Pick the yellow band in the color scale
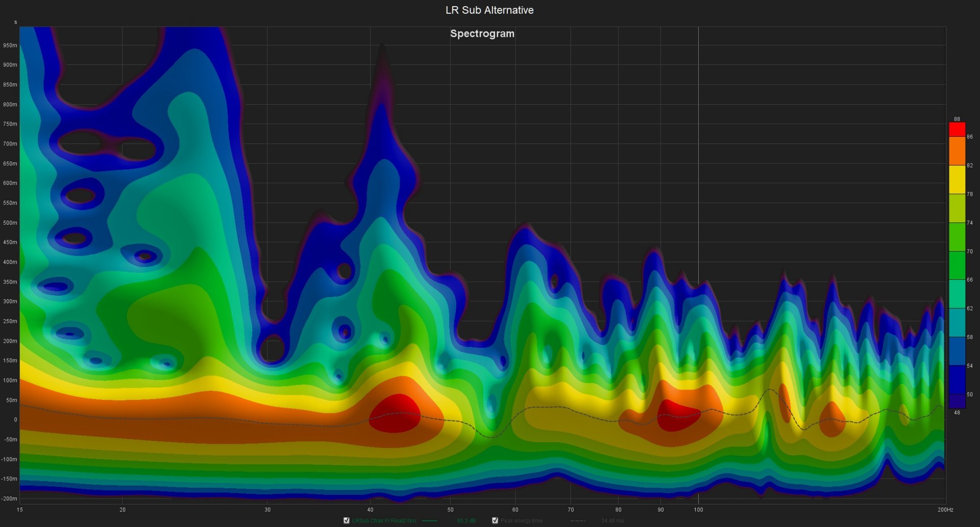980x527 pixels. click(957, 179)
